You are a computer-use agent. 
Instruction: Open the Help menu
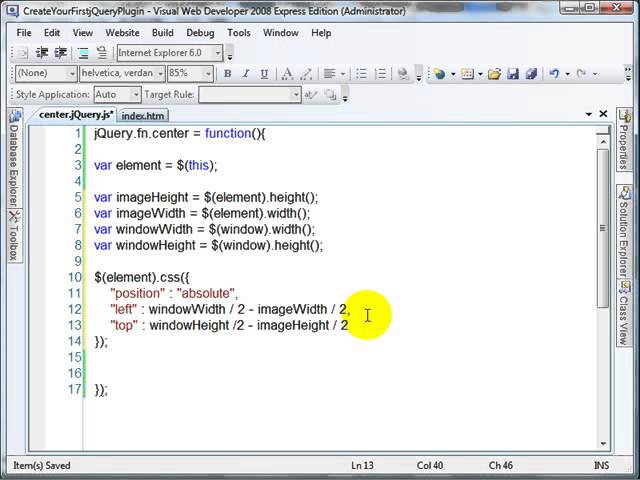321,33
